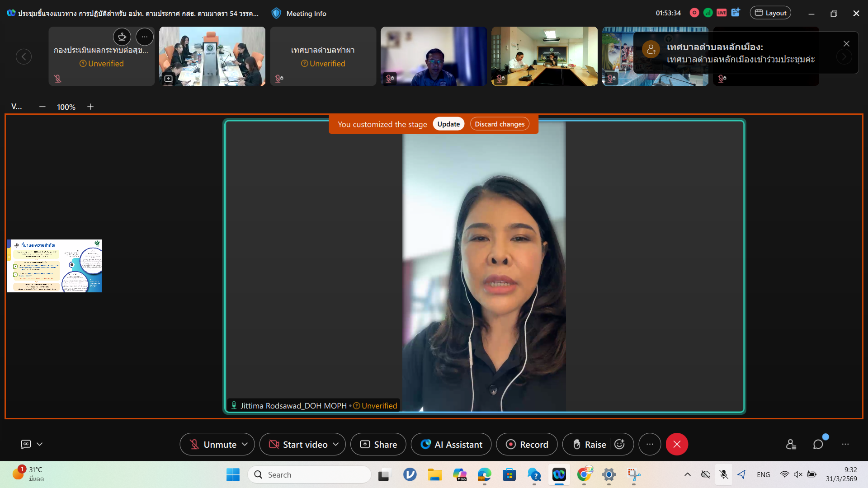Click the green network stats icon
Image resolution: width=868 pixels, height=488 pixels.
point(708,13)
